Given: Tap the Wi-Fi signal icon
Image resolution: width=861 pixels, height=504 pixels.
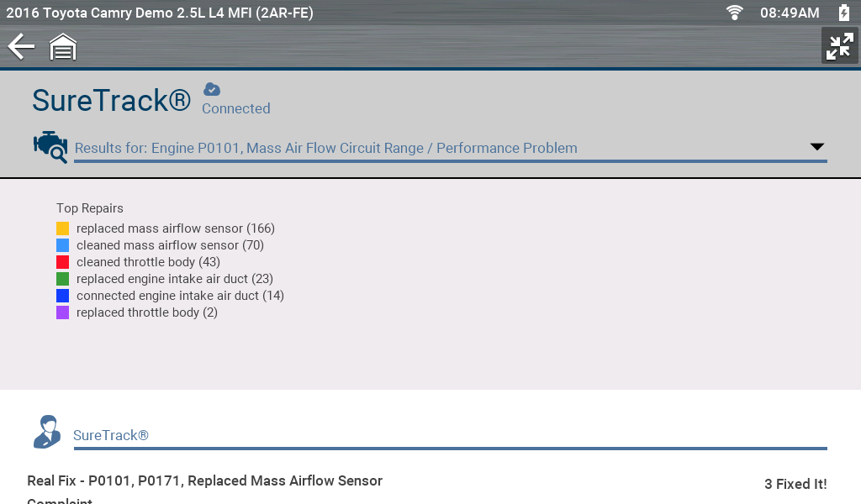Looking at the screenshot, I should [x=735, y=13].
